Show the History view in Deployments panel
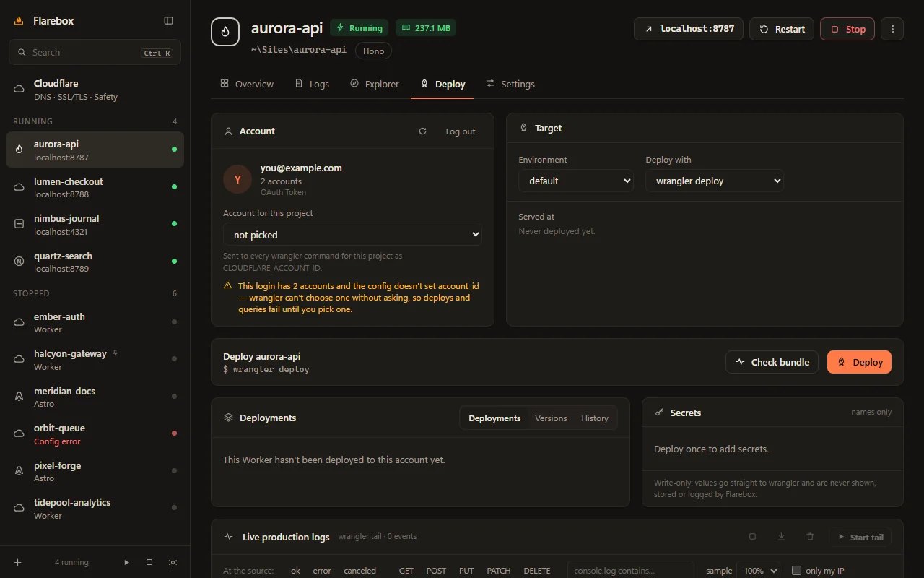This screenshot has width=924, height=578. coord(595,418)
